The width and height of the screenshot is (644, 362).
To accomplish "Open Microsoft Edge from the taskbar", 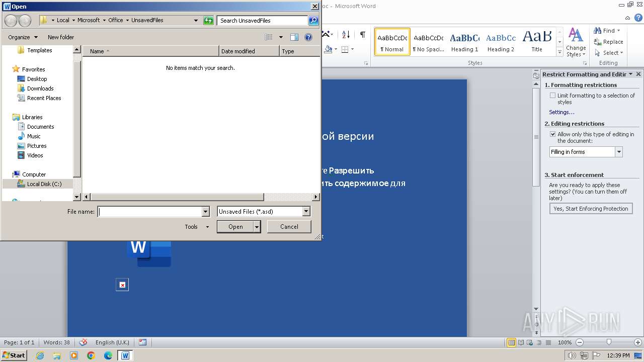I will point(108,355).
